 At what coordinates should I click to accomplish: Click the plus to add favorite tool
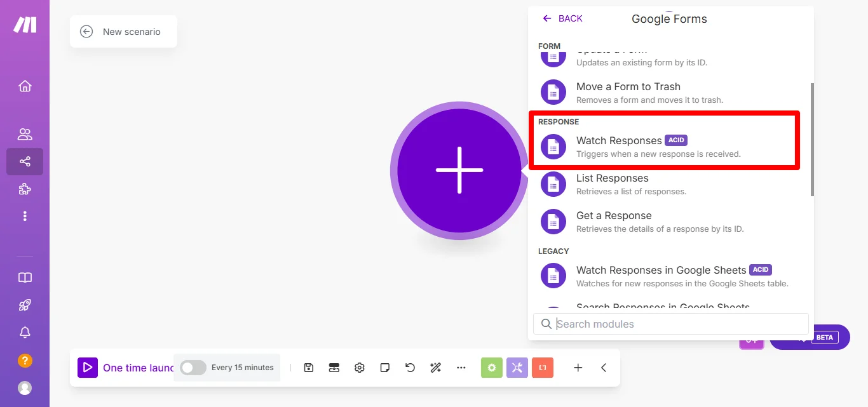[578, 368]
